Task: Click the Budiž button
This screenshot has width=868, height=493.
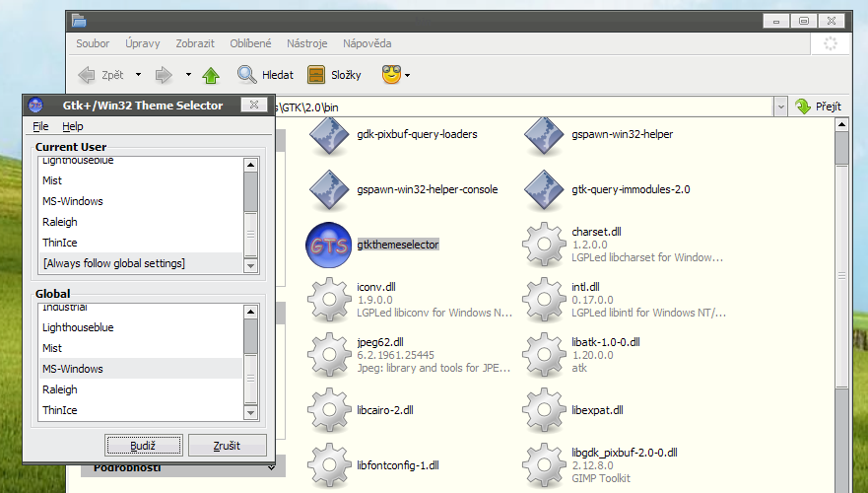Action: [x=144, y=446]
